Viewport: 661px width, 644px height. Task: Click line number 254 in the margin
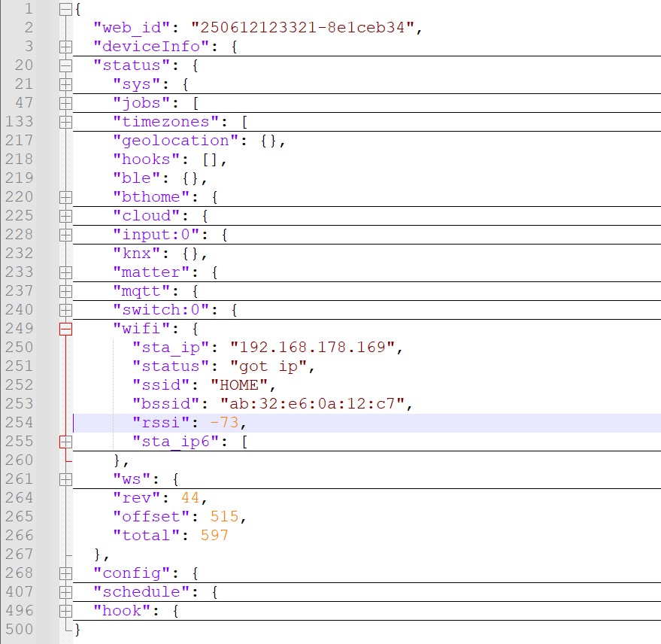pyautogui.click(x=19, y=423)
